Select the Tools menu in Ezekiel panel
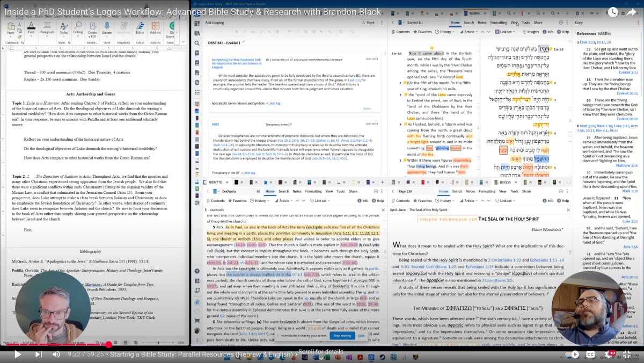 pos(525,23)
